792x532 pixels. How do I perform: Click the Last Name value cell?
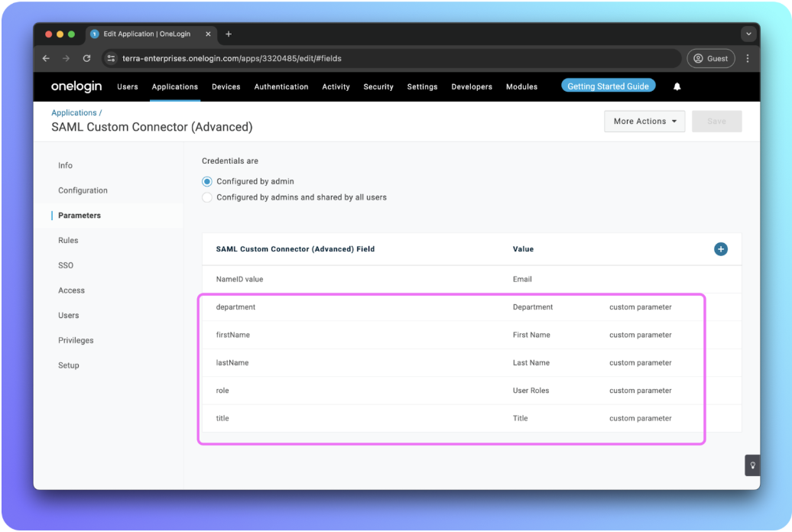531,363
